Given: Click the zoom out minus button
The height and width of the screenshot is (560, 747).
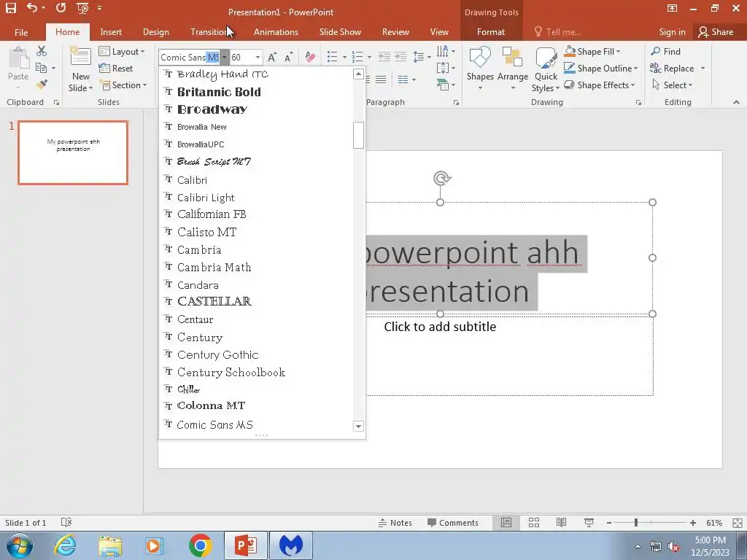Looking at the screenshot, I should [609, 522].
